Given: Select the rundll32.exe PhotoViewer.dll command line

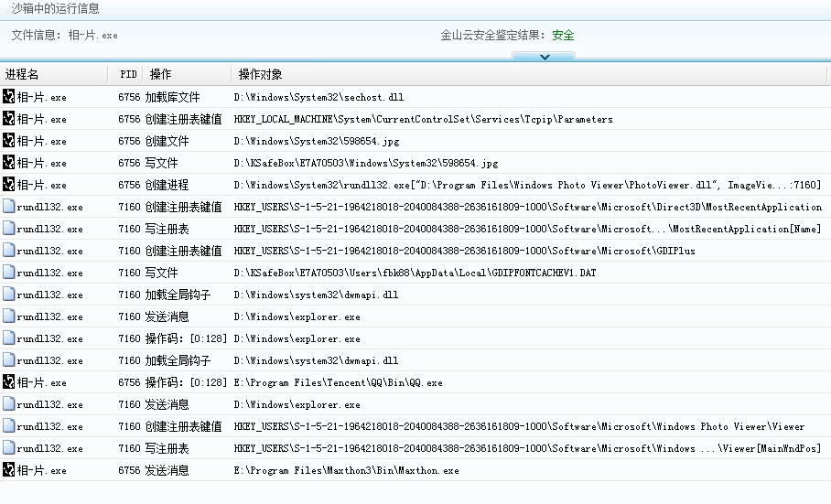Looking at the screenshot, I should pyautogui.click(x=527, y=186).
